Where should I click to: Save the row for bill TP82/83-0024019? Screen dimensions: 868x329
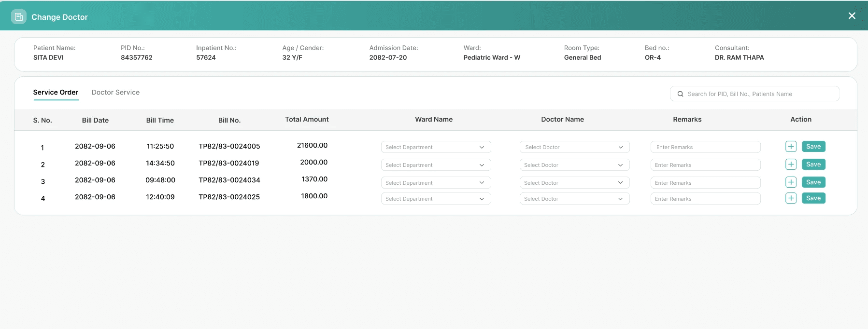[x=813, y=164]
